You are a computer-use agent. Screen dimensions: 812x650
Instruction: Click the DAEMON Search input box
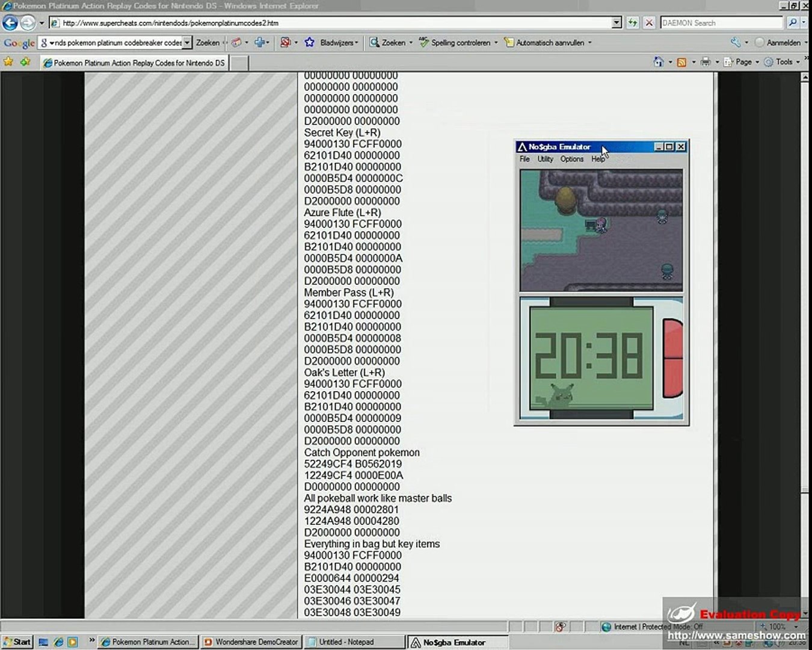pyautogui.click(x=722, y=23)
